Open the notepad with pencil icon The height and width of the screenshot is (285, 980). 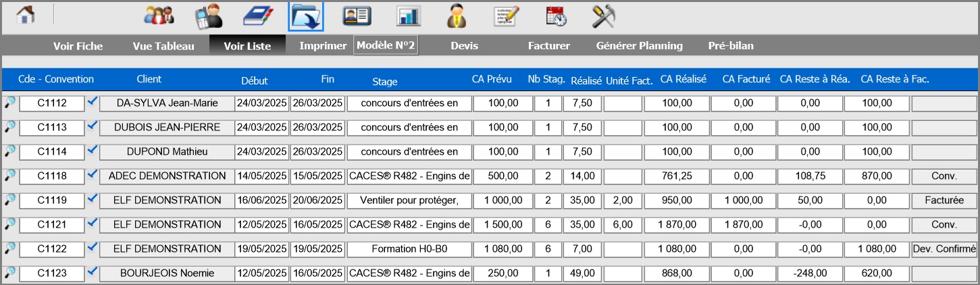[506, 16]
